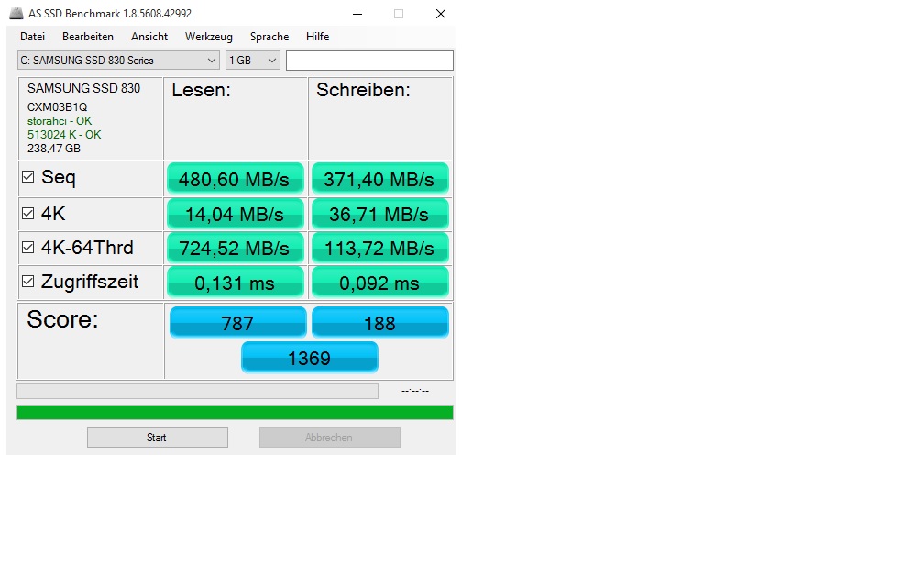
Task: Click the Schreiben column header
Action: [363, 90]
